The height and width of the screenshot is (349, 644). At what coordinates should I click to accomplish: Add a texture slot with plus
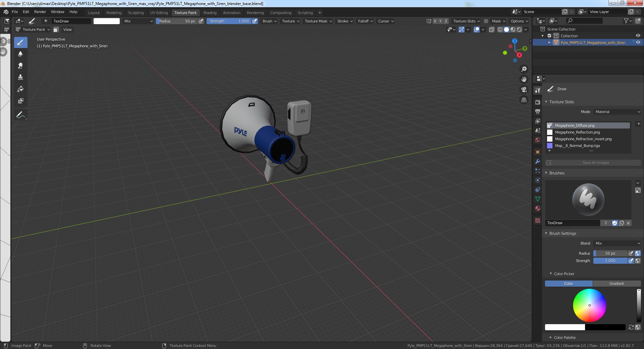639,124
